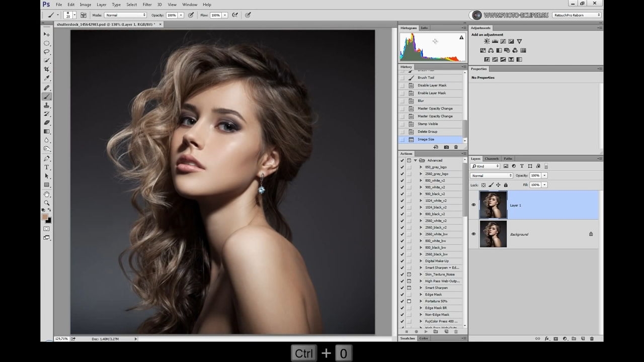Toggle the Advanced action set checkmark
The height and width of the screenshot is (362, 644).
point(402,160)
